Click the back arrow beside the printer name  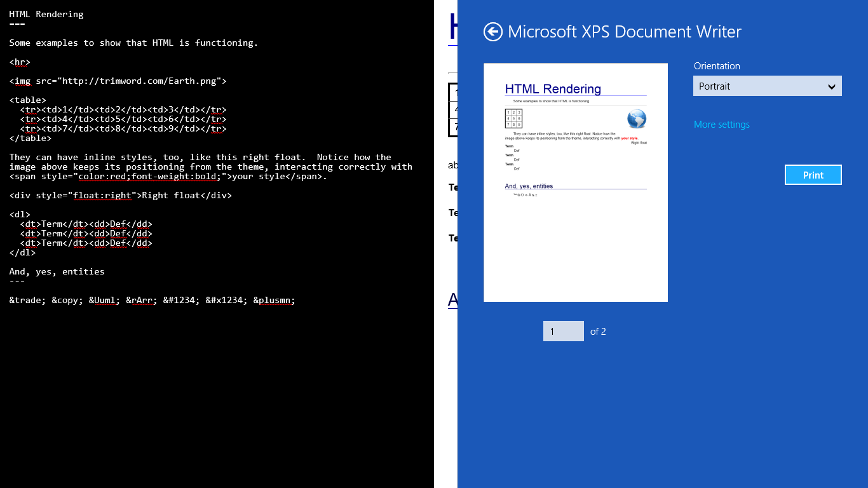pos(492,32)
